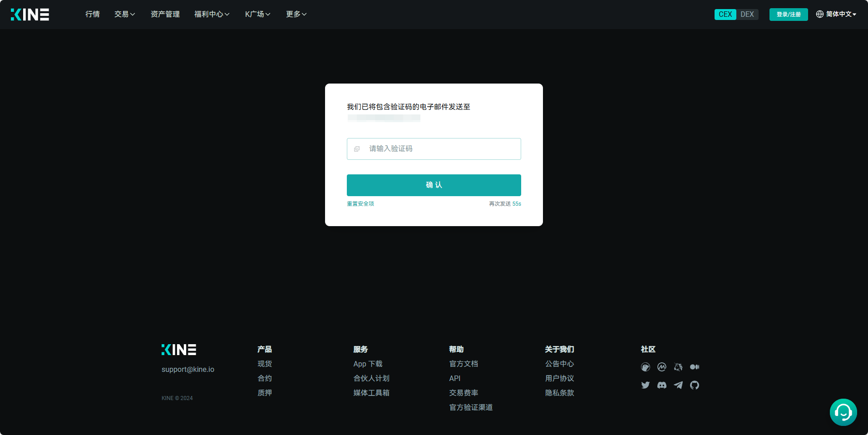Click the Discord icon in the footer
Viewport: 868px width, 435px height.
click(x=661, y=385)
